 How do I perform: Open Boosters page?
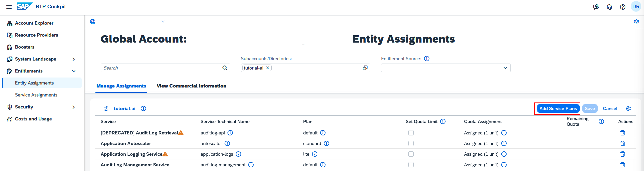(x=25, y=47)
